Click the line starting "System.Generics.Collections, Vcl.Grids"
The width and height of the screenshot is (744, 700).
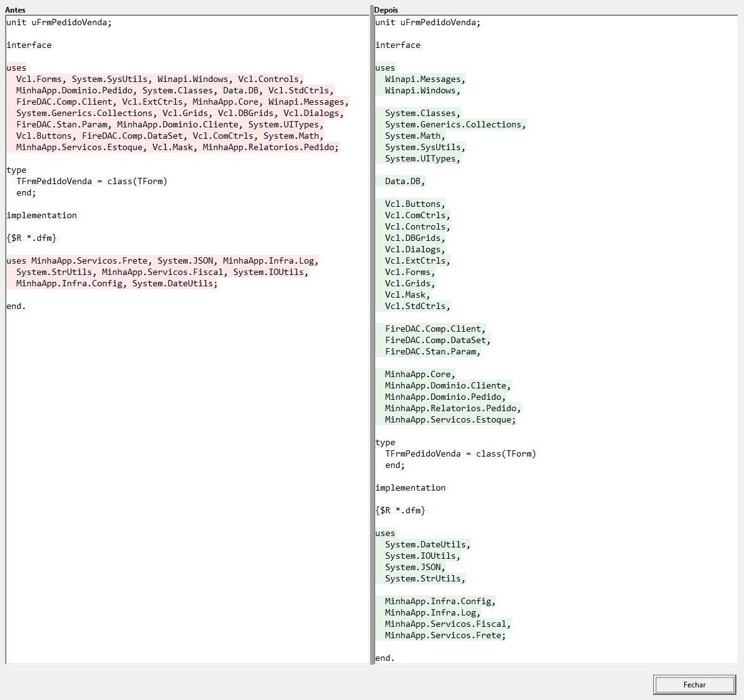point(180,114)
